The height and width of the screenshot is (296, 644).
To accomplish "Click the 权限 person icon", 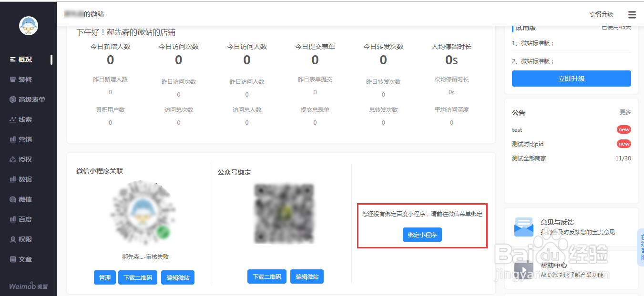I will point(13,239).
